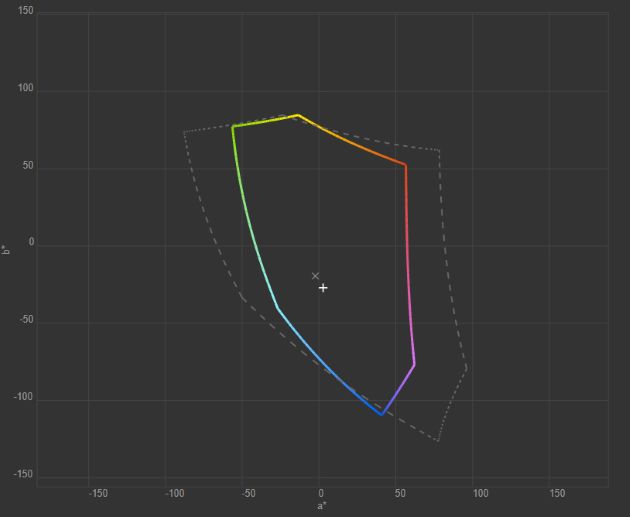Click the 50 tick label on the a* axis
Image resolution: width=630 pixels, height=517 pixels.
(400, 493)
